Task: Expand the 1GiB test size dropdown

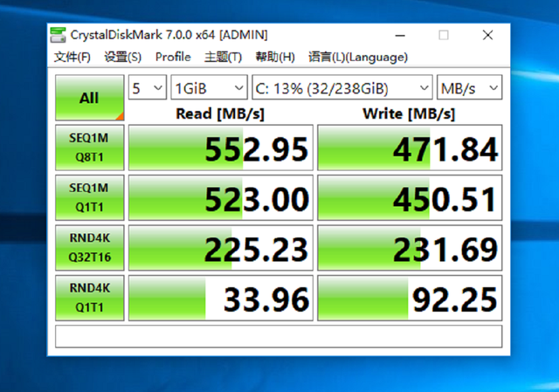Action: tap(209, 87)
